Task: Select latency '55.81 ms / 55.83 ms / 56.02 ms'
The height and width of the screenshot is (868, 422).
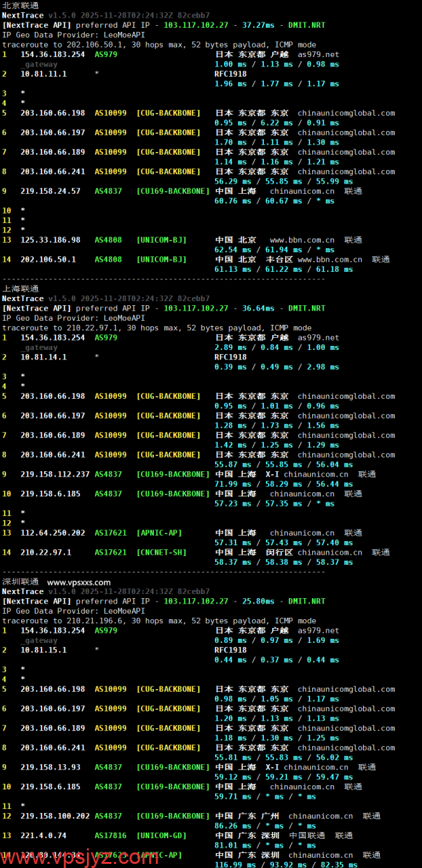Action: tap(284, 757)
